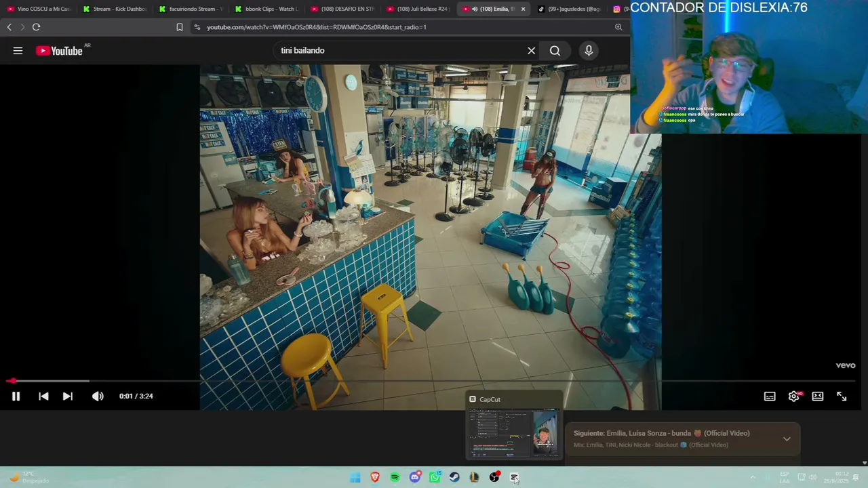The height and width of the screenshot is (488, 868).
Task: Switch to '(108) Juli Bellese' tab
Action: click(418, 9)
